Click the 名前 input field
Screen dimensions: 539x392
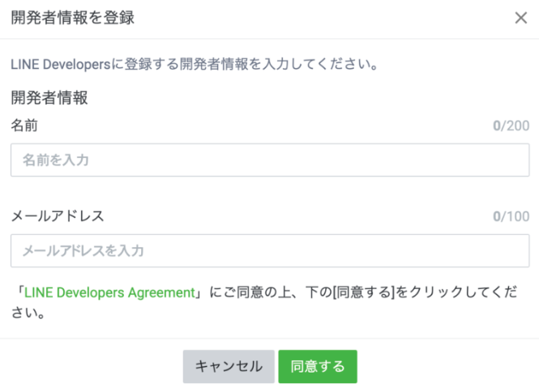270,160
